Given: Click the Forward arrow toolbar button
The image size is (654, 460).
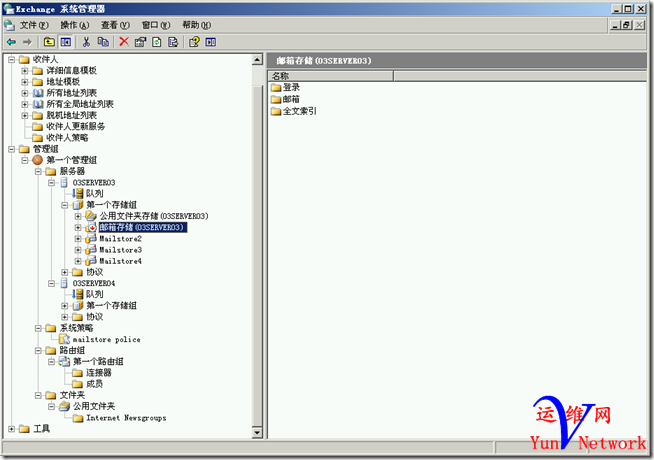Looking at the screenshot, I should [27, 42].
